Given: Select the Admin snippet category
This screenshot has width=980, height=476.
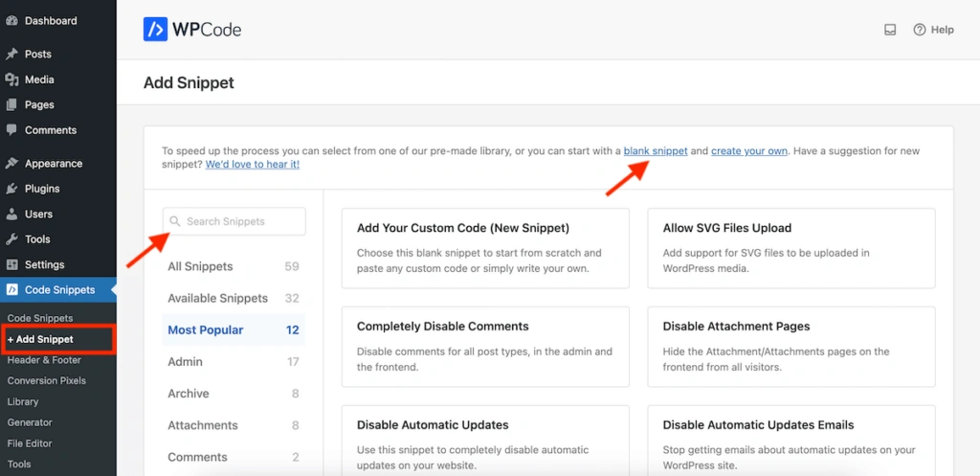Looking at the screenshot, I should click(186, 362).
